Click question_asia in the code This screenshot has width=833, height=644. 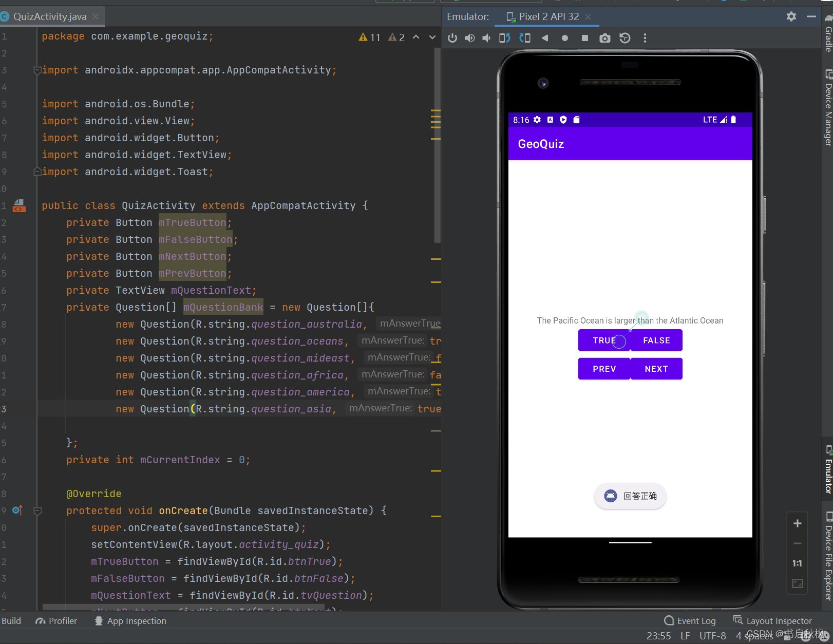[x=291, y=409]
